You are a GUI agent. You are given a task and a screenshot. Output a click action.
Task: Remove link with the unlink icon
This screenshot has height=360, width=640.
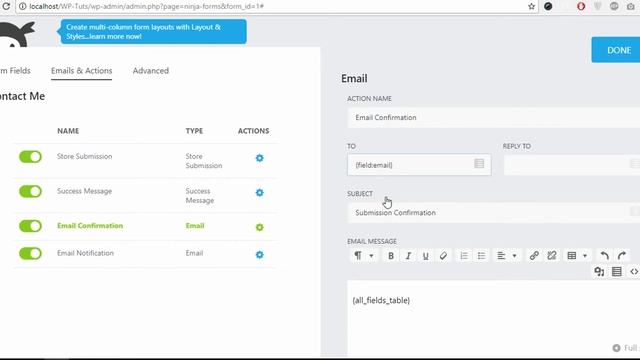(x=552, y=256)
